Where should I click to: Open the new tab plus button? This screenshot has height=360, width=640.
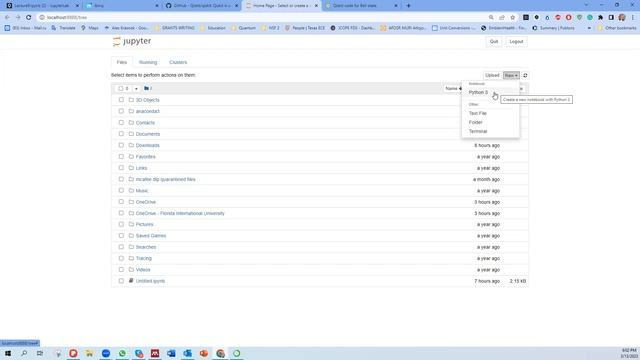coord(408,6)
